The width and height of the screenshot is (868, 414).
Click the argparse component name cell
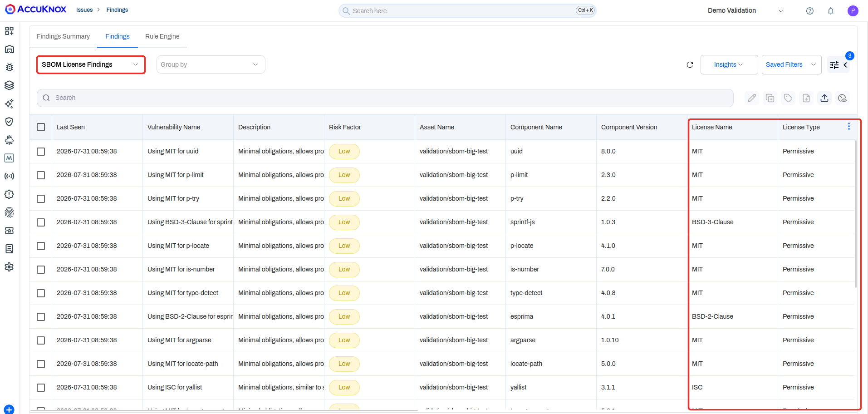[523, 340]
